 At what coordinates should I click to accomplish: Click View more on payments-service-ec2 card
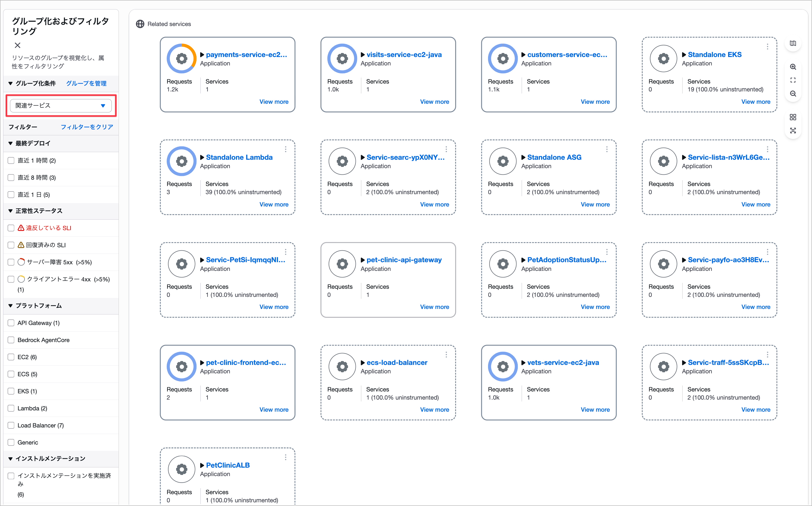click(274, 101)
